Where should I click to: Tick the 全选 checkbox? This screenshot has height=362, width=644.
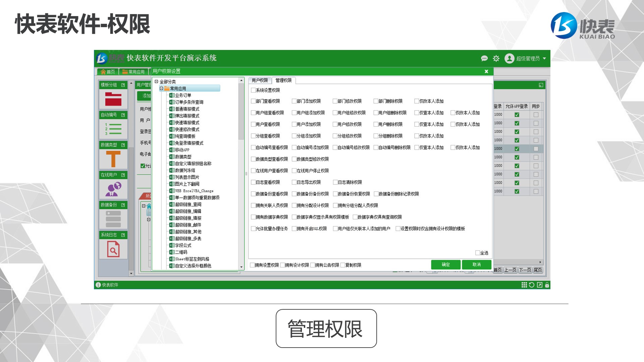478,253
